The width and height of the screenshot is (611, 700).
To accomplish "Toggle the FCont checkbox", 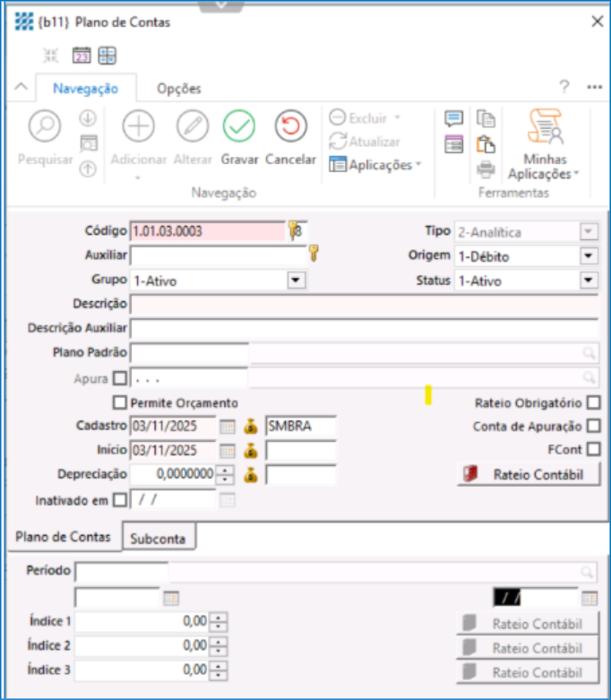I will click(x=592, y=449).
